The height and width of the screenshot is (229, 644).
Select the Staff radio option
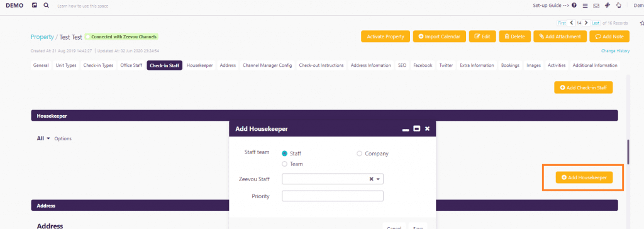(285, 154)
